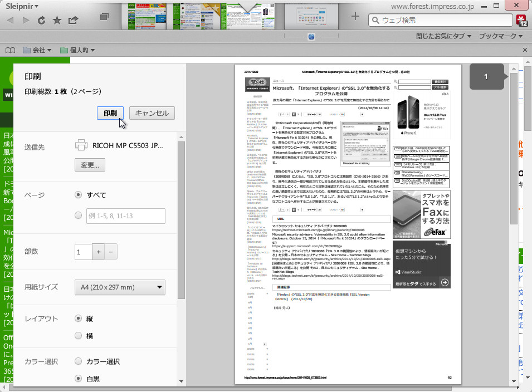The image size is (532, 392).
Task: Bookmark page with star icon
Action: point(57,21)
